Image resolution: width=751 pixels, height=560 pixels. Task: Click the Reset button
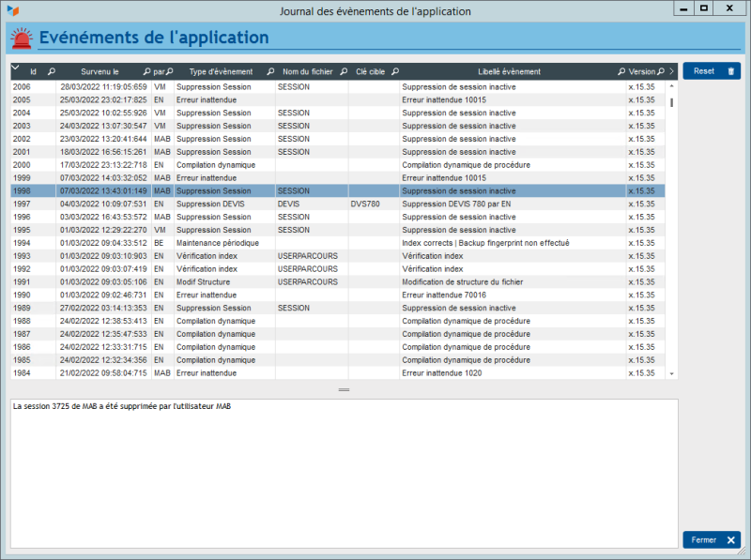point(711,71)
